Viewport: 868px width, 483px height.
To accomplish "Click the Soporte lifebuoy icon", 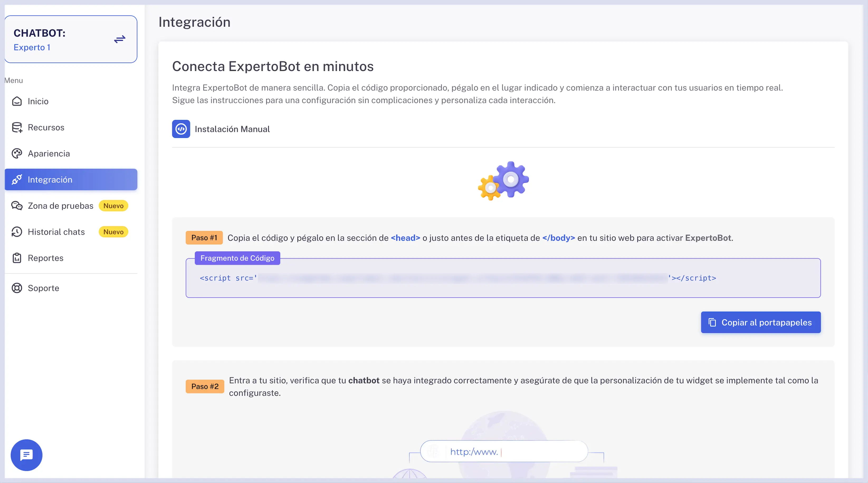I will click(17, 288).
